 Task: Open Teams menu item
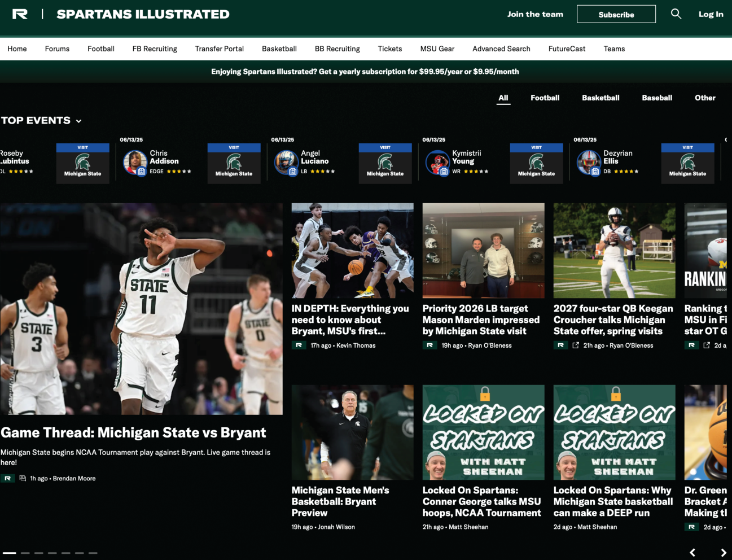click(614, 49)
